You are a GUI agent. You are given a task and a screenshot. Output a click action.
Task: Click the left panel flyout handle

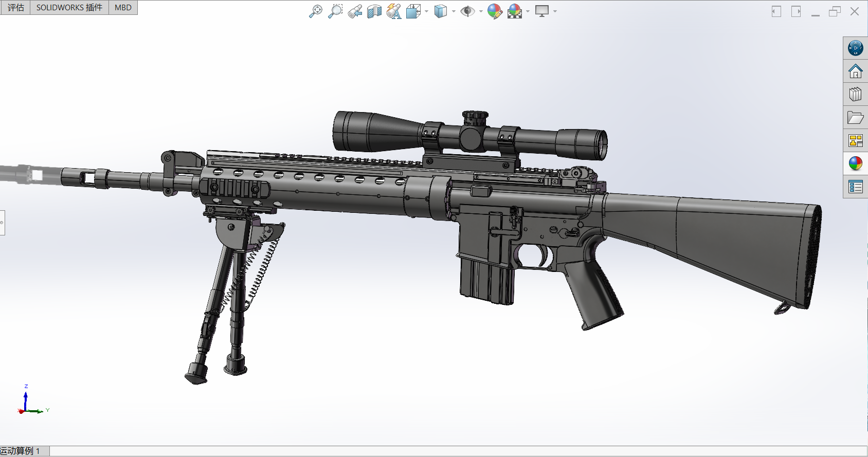pyautogui.click(x=2, y=223)
